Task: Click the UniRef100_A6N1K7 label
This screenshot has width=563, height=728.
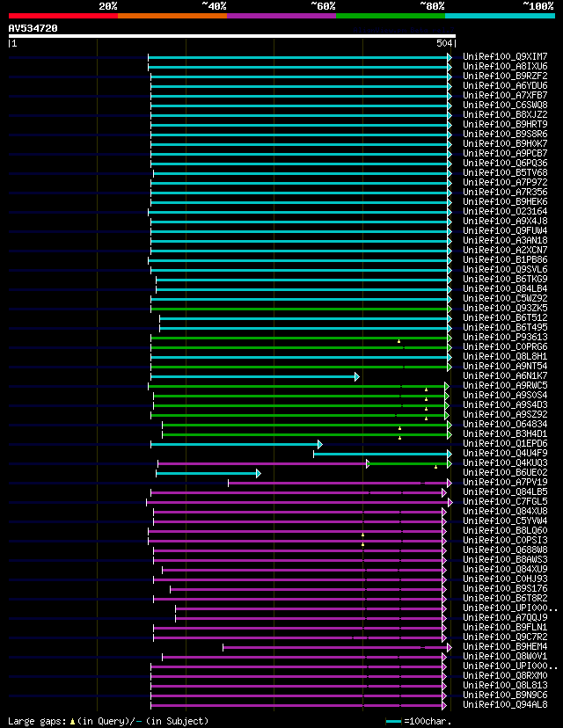Action: click(505, 376)
